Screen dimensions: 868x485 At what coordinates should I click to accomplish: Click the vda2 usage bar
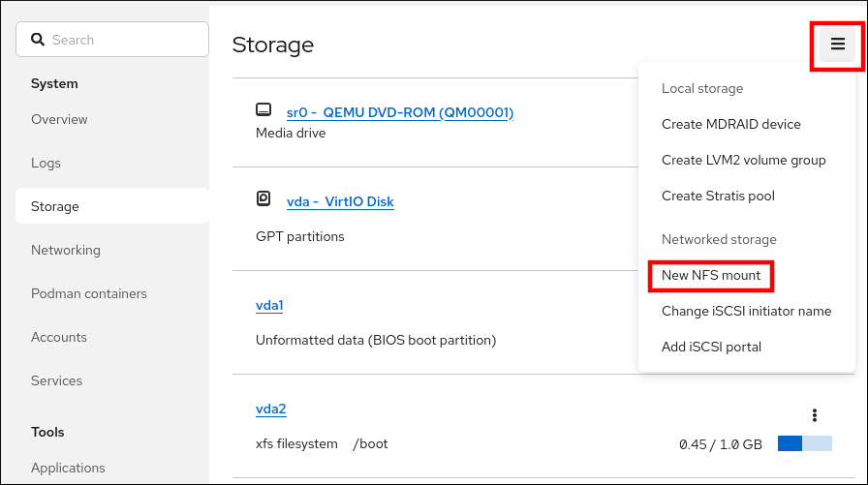[804, 443]
